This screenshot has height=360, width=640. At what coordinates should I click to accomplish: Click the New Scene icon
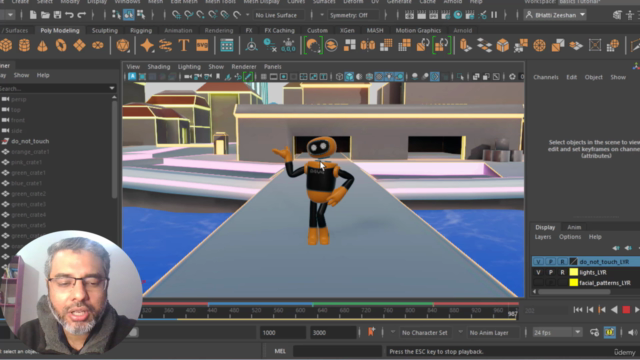33,15
